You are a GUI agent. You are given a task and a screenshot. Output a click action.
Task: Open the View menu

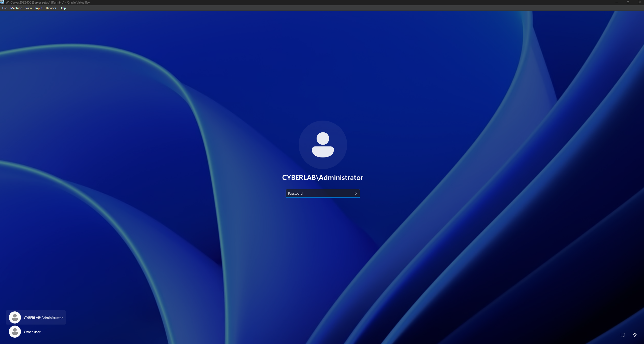[x=29, y=8]
